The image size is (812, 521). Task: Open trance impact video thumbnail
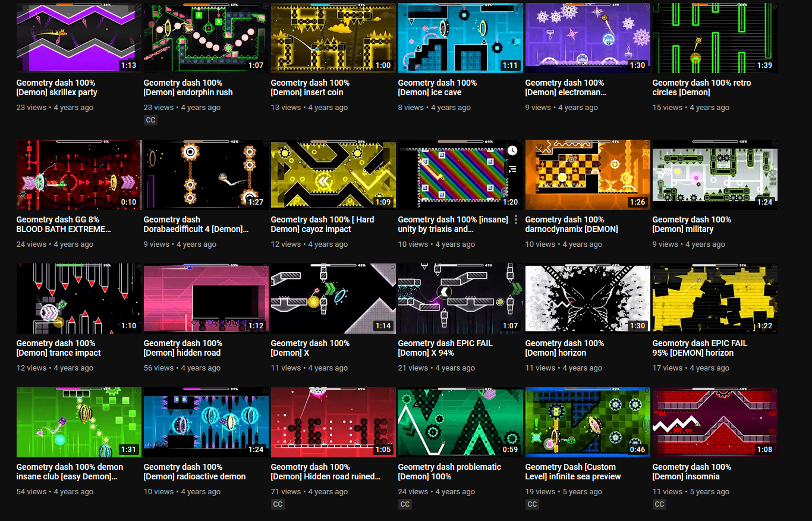pyautogui.click(x=79, y=298)
